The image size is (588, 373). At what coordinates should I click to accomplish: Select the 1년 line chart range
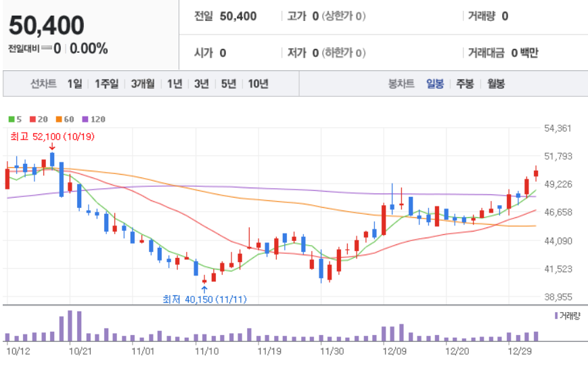175,84
